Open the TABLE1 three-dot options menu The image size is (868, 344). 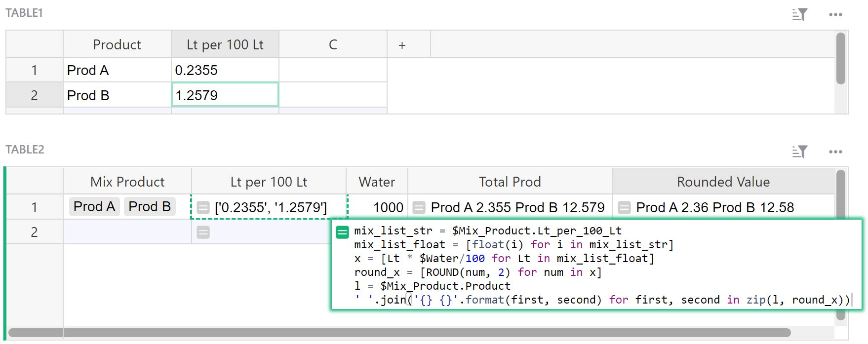pos(835,15)
